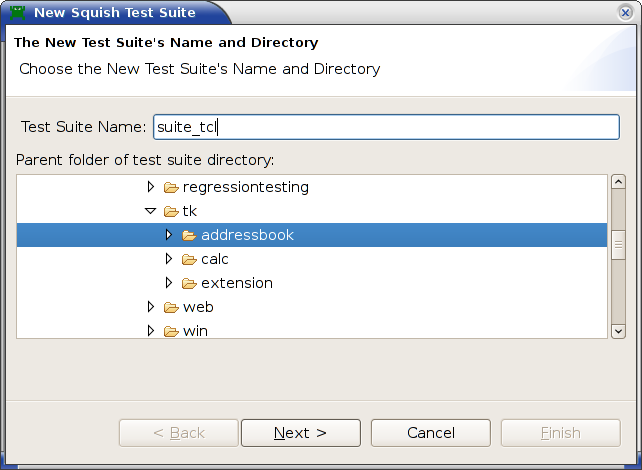The height and width of the screenshot is (470, 642).
Task: Expand the calc folder
Action: click(x=169, y=259)
